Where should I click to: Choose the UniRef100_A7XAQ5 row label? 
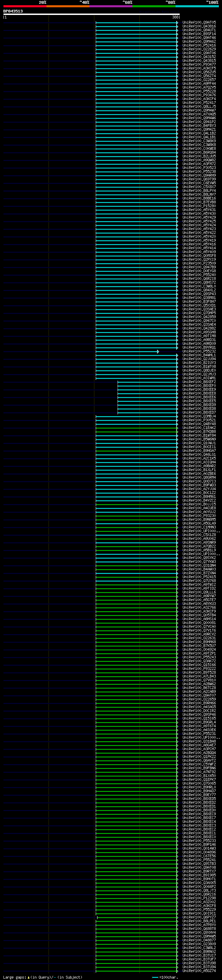pyautogui.click(x=199, y=114)
